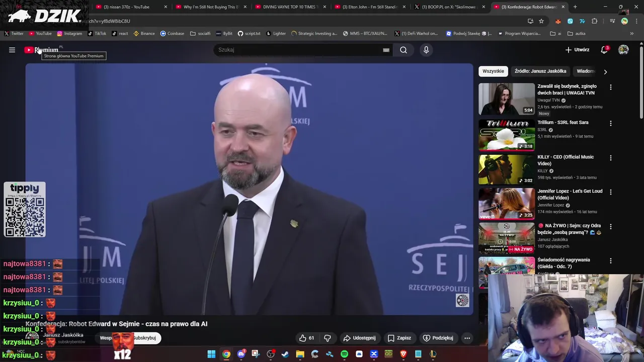Open Windows Start menu
Image resolution: width=644 pixels, height=362 pixels.
(211, 354)
